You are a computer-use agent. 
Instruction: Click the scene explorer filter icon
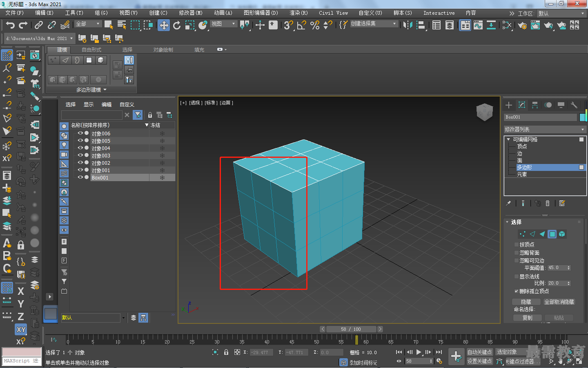click(138, 115)
